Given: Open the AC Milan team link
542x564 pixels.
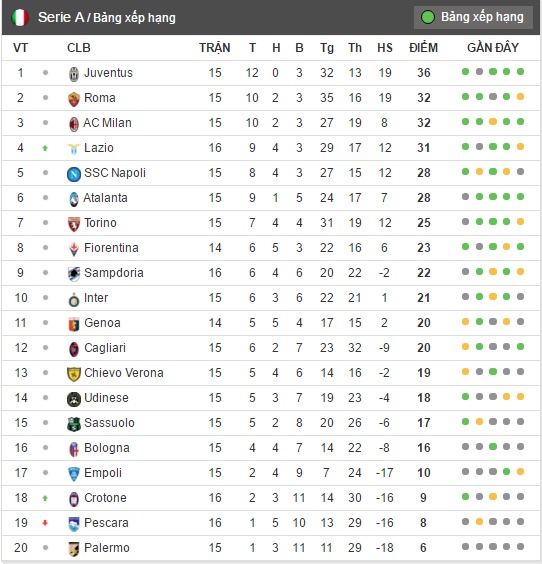Looking at the screenshot, I should pos(107,123).
